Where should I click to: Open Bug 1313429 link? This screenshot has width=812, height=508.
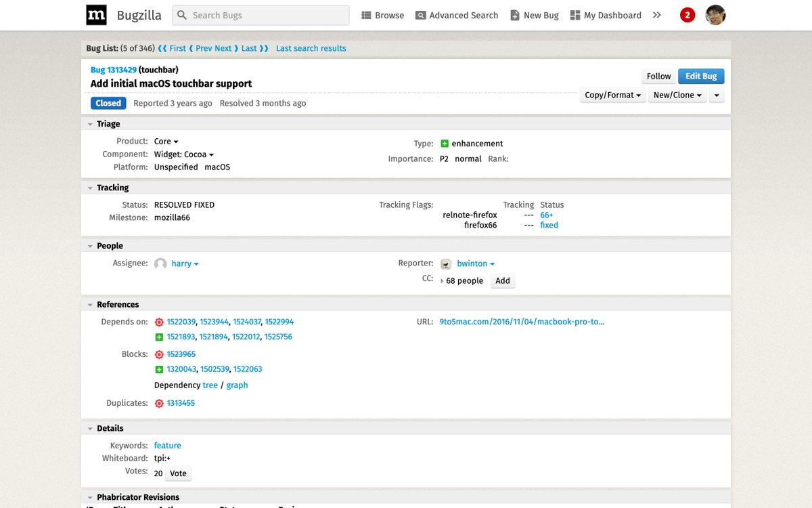tap(114, 70)
